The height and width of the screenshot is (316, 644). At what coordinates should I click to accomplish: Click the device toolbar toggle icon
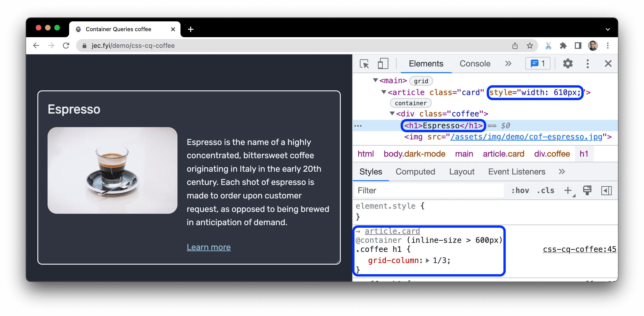pyautogui.click(x=382, y=64)
